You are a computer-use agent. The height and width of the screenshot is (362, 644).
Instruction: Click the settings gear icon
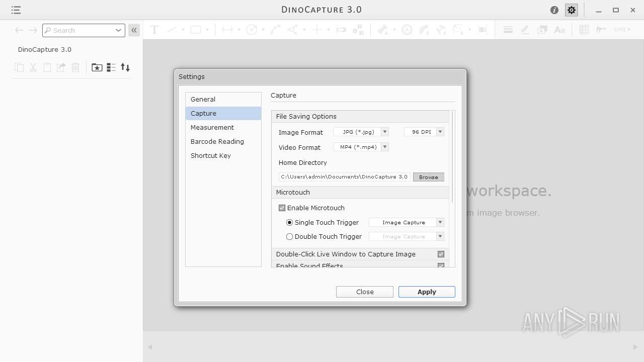571,10
